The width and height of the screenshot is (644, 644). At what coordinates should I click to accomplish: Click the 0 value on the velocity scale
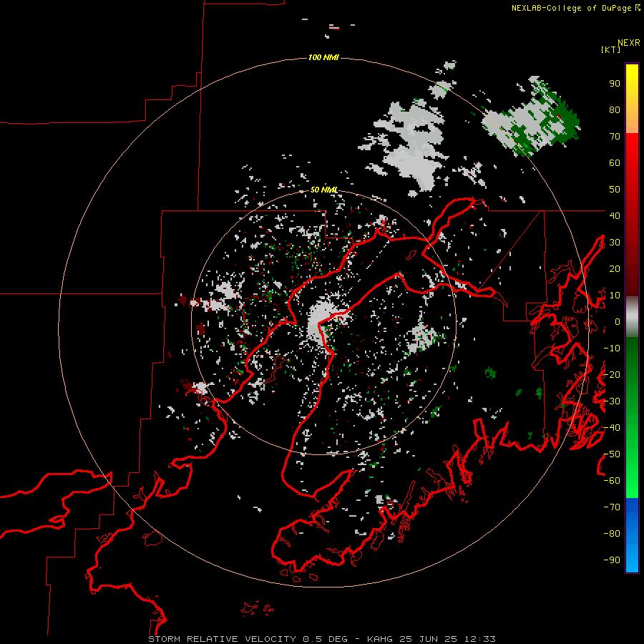coord(618,321)
